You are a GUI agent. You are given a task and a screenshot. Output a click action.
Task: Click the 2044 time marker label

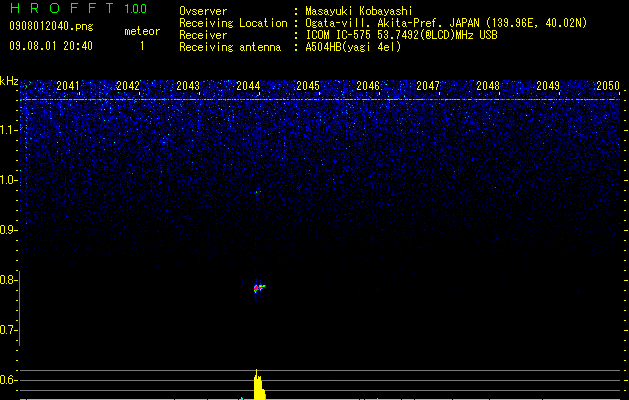coord(248,85)
